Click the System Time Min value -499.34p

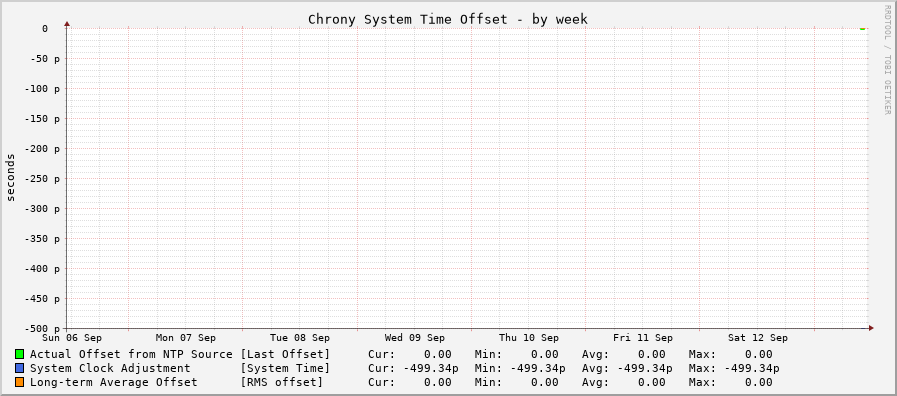(x=538, y=368)
